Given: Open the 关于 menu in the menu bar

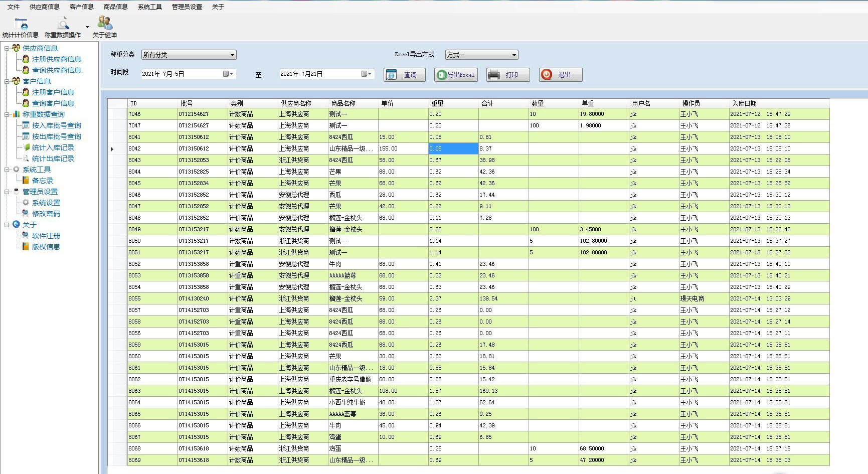Looking at the screenshot, I should [x=218, y=7].
